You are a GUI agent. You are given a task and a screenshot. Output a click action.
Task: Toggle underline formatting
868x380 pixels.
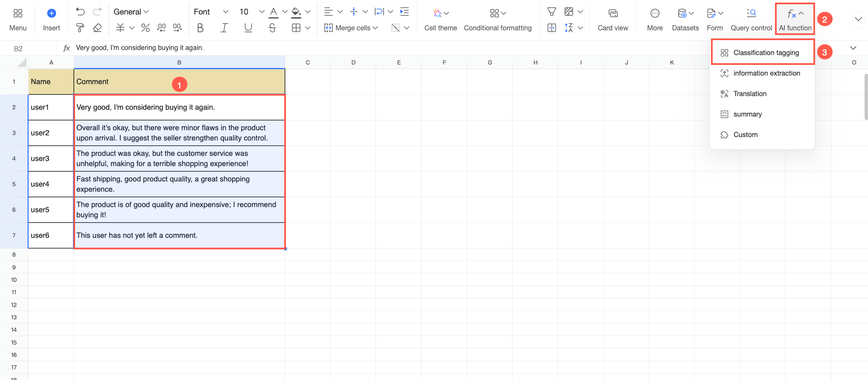(248, 28)
